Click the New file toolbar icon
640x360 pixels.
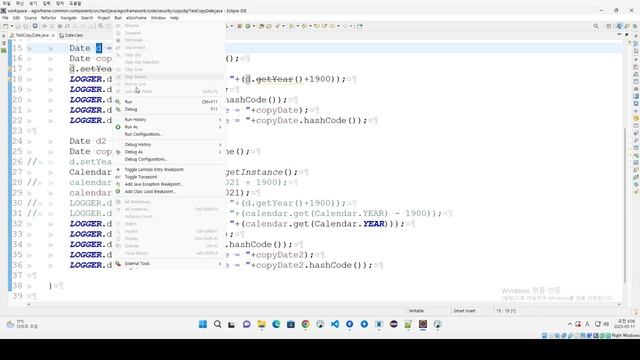5,26
